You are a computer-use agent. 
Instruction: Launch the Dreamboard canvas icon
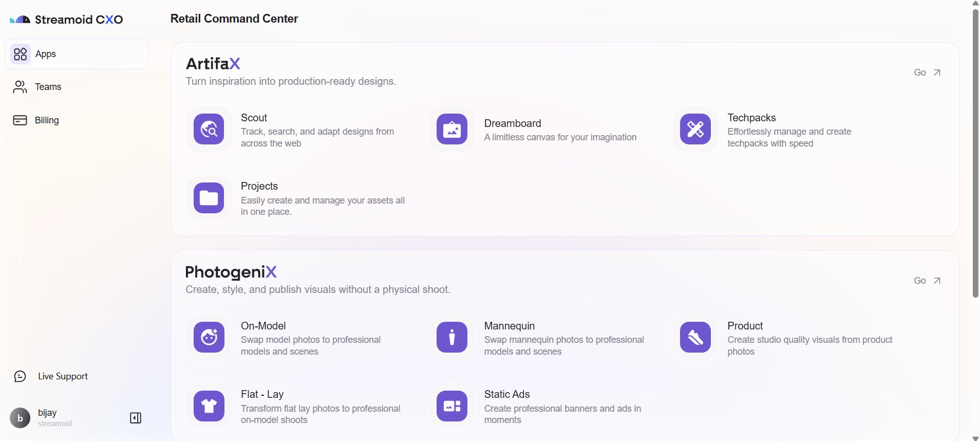tap(452, 129)
